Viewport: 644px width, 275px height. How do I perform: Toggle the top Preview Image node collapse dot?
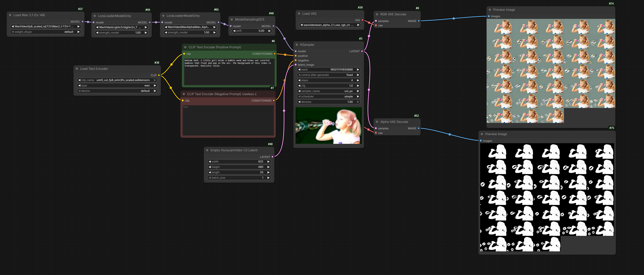click(x=490, y=10)
